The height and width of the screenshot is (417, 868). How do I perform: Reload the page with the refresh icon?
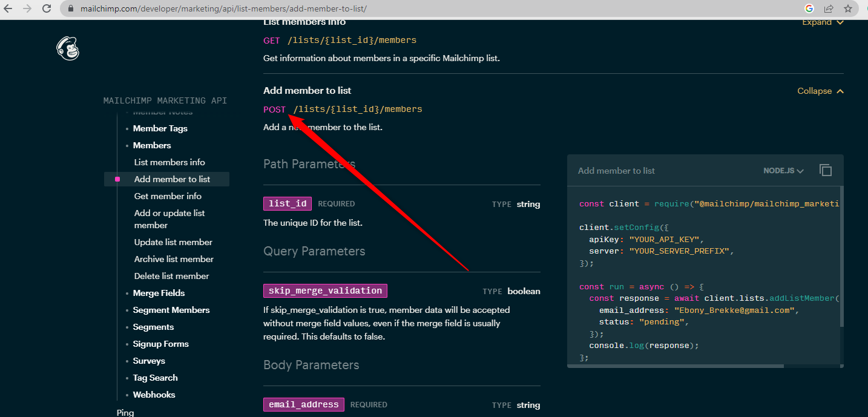coord(47,8)
